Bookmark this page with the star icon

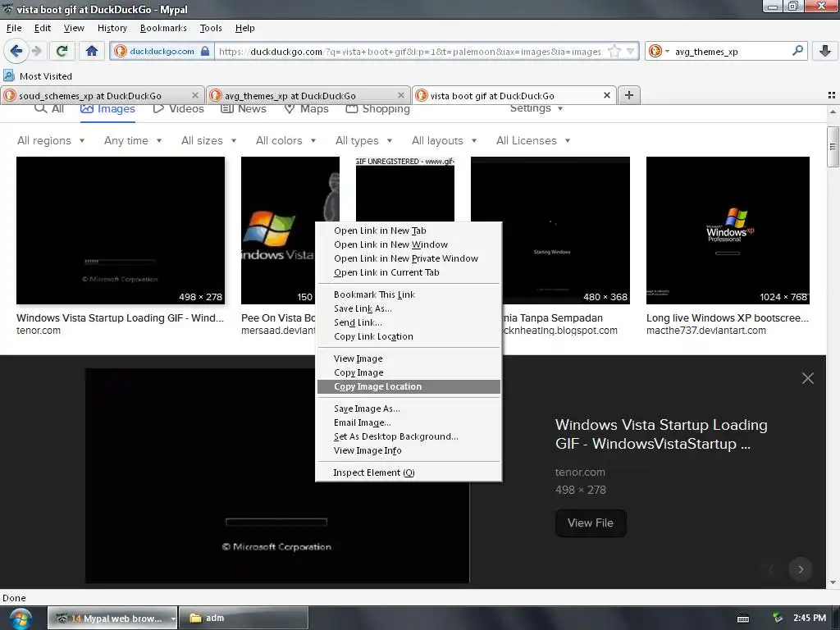[614, 52]
